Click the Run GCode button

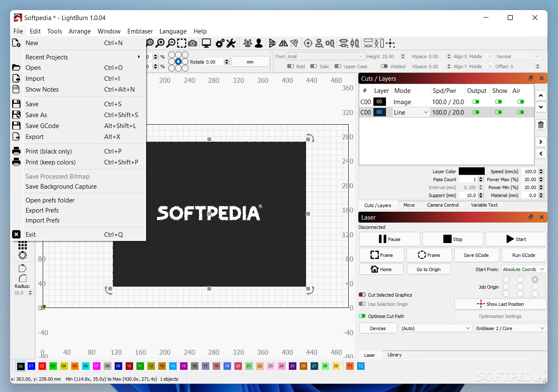tap(524, 255)
